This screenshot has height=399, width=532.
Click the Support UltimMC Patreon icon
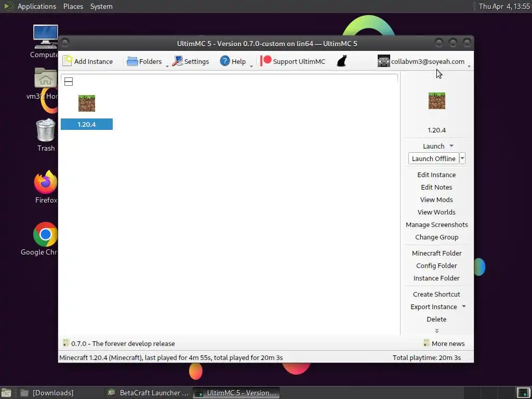[265, 61]
